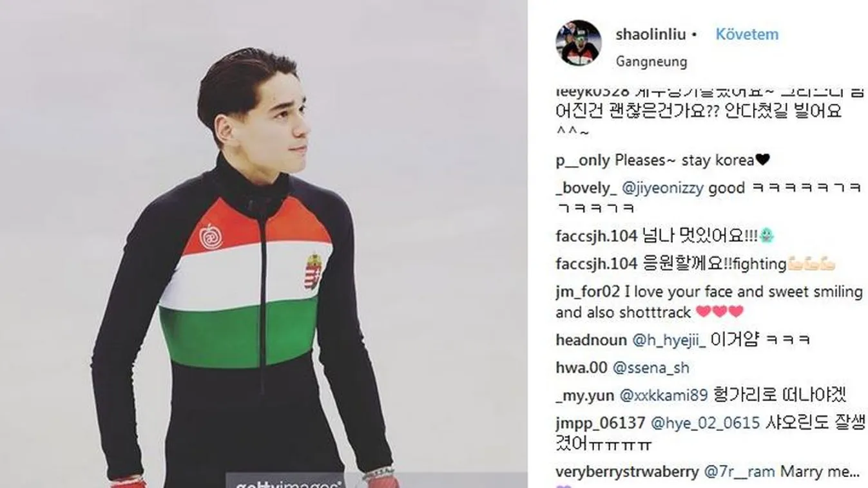
Task: Open the @ssena_sh mention
Action: (x=650, y=368)
